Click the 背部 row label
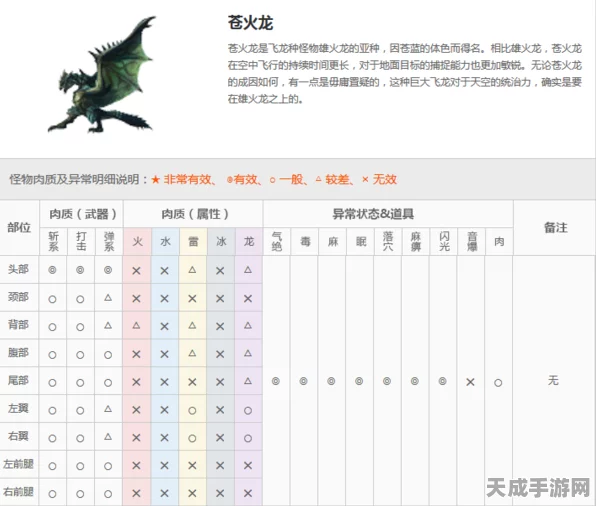This screenshot has height=506, width=596. [18, 325]
